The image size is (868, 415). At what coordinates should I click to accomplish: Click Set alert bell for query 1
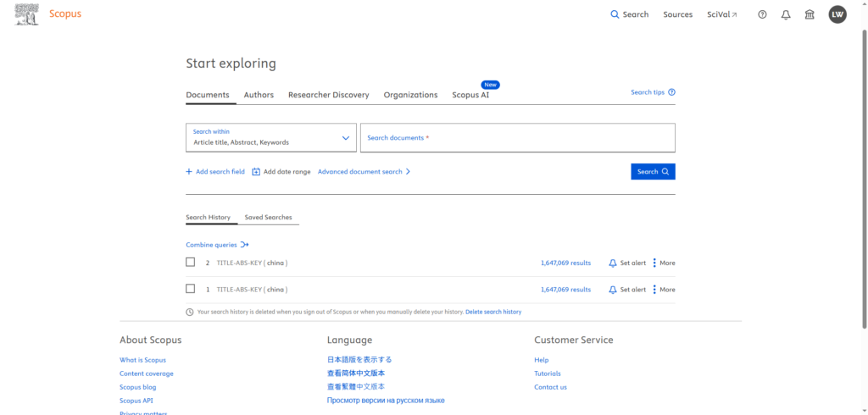613,290
